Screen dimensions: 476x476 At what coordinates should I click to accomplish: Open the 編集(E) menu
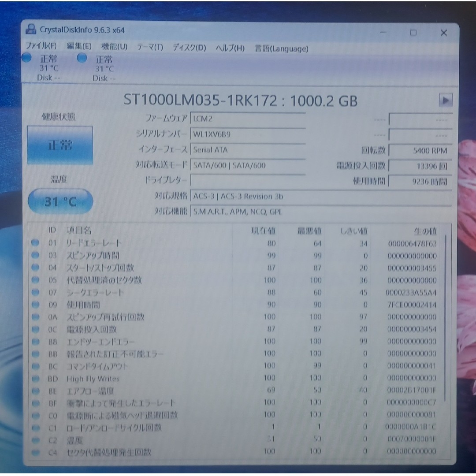pyautogui.click(x=79, y=46)
